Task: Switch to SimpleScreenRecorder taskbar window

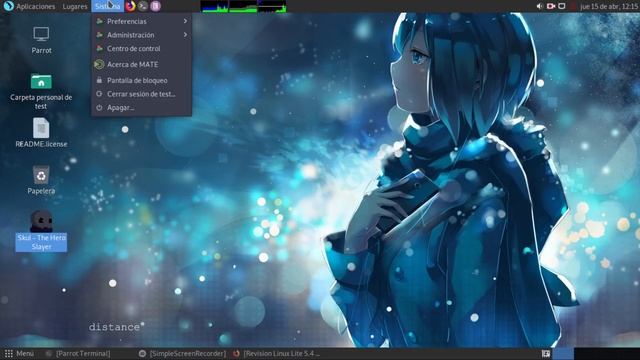Action: pos(182,353)
